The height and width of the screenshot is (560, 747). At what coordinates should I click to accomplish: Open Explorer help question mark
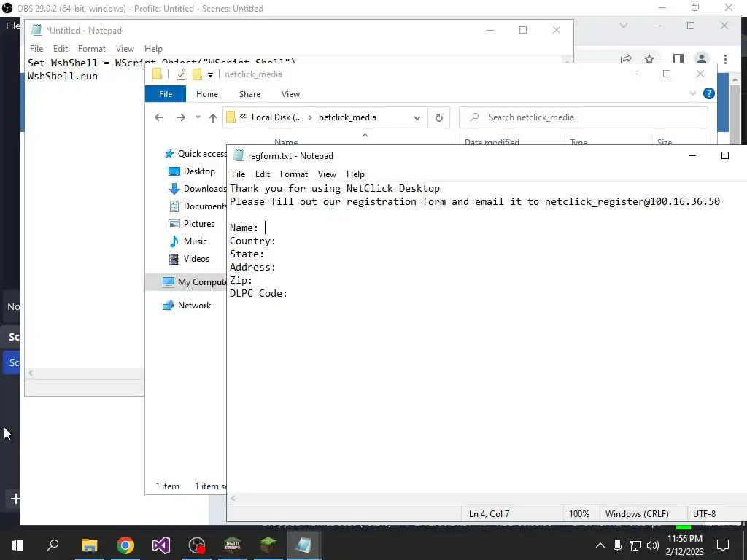point(709,94)
